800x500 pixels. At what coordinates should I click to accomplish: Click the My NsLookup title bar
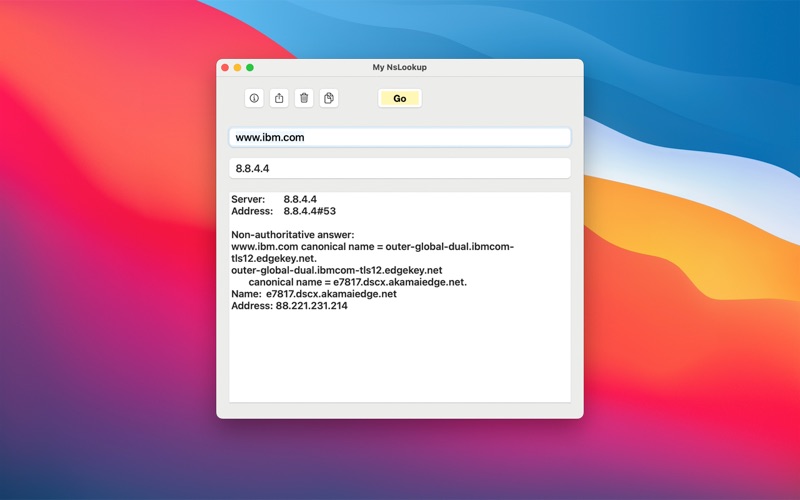pos(399,67)
